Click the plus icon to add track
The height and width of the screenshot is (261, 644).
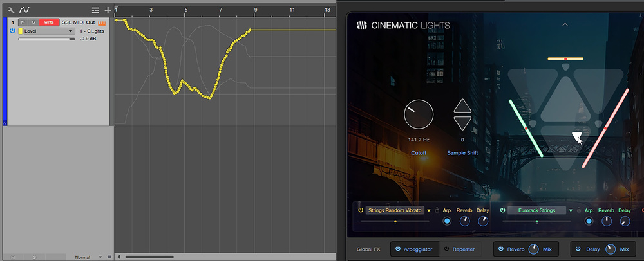(x=108, y=10)
